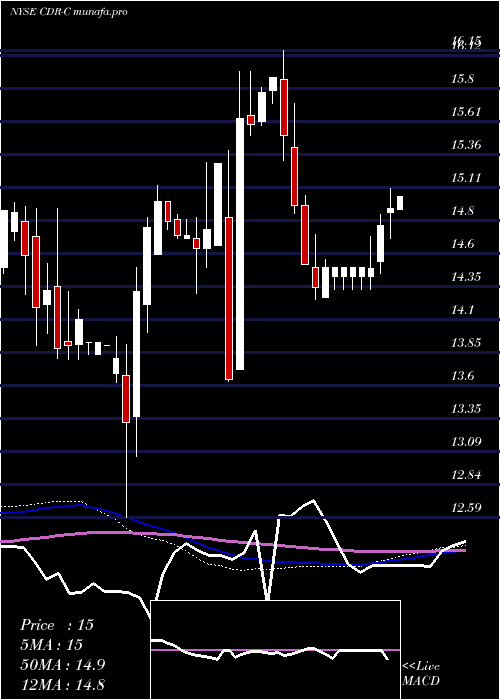This screenshot has width=500, height=700.
Task: Click the 13.09 price axis label
Action: tap(466, 442)
